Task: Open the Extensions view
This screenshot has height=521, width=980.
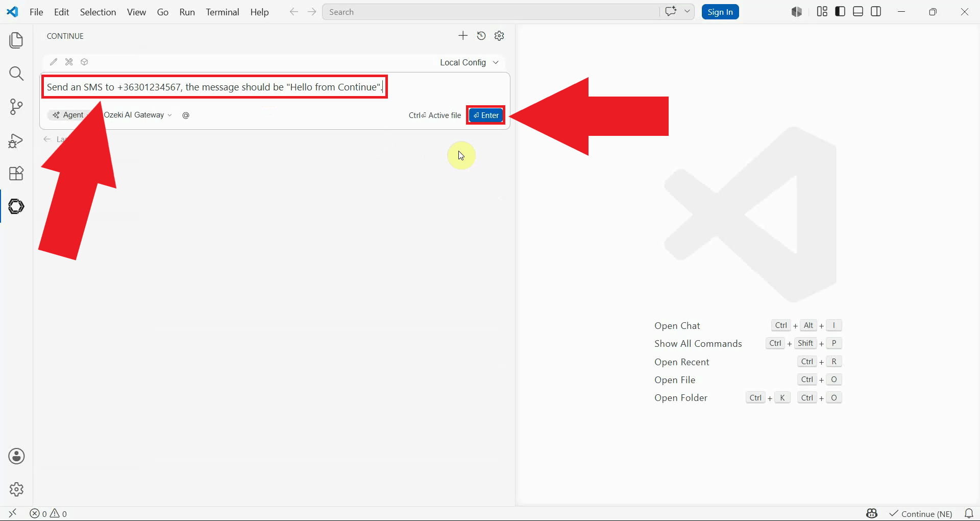Action: click(16, 174)
